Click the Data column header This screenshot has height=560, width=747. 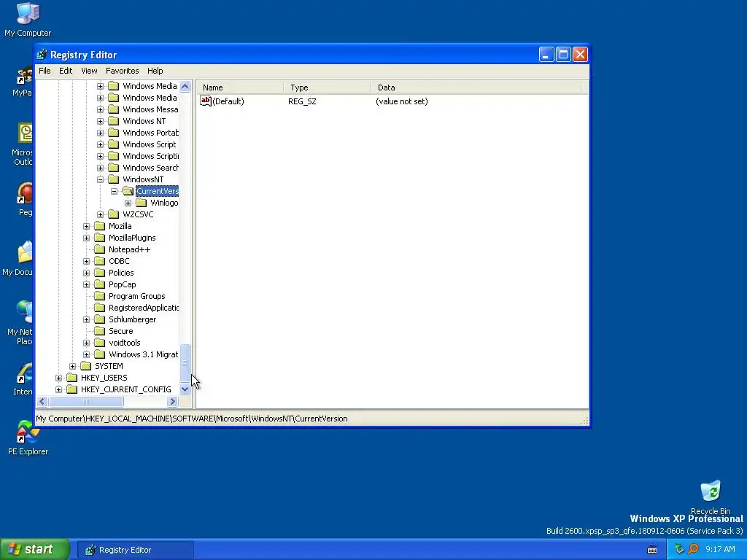click(x=476, y=87)
